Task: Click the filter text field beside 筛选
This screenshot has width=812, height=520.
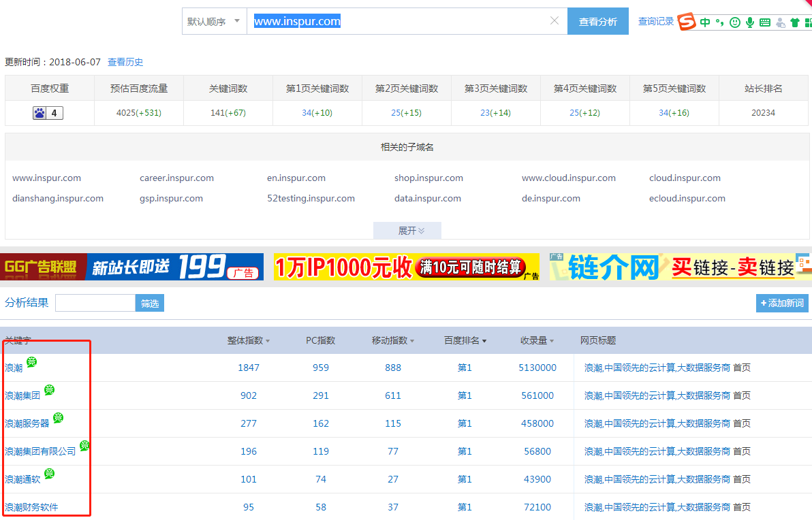Action: (x=95, y=303)
